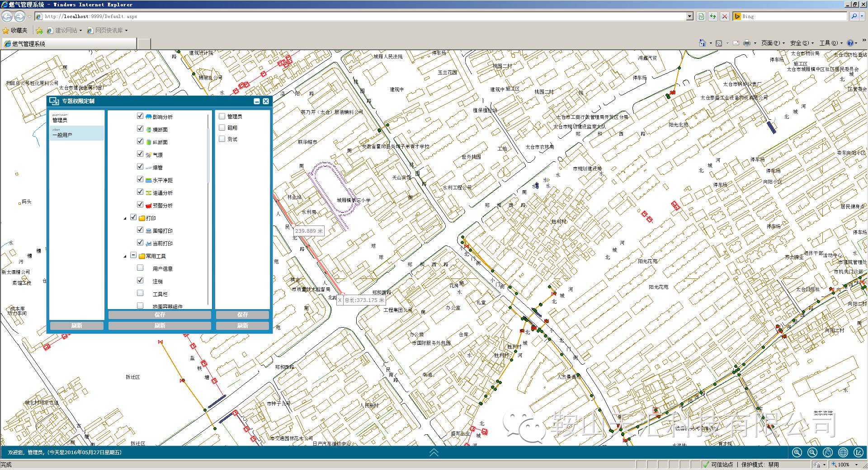Check the 工具栏 checkbox
The image size is (868, 470).
click(140, 293)
